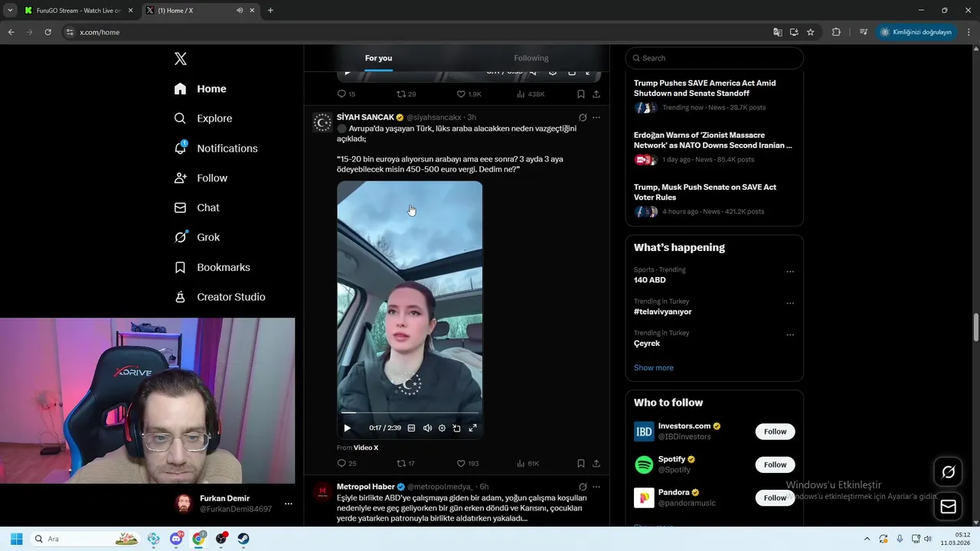This screenshot has height=551, width=980.
Task: Open more options on the Metropol Haber post
Action: tap(596, 487)
